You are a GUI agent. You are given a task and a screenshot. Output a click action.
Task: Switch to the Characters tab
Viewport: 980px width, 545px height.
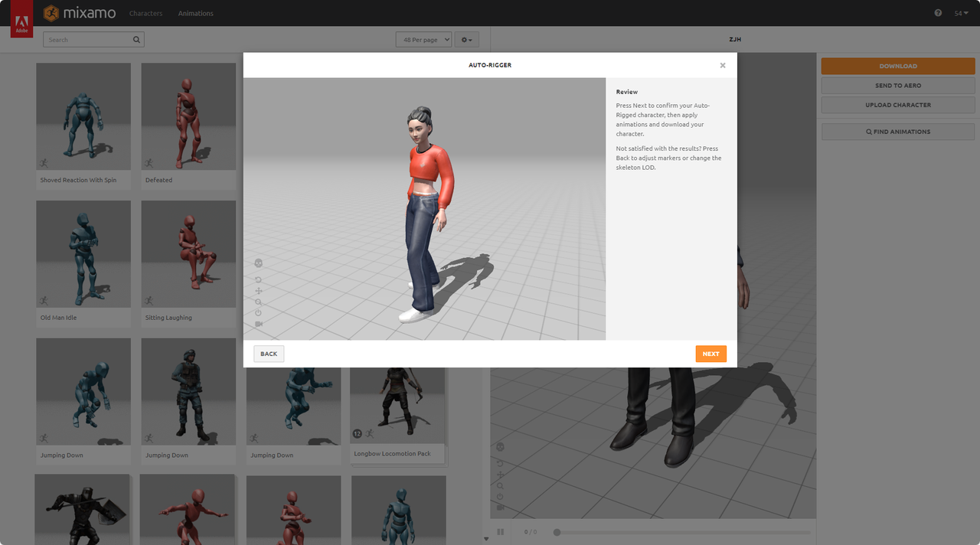tap(145, 14)
